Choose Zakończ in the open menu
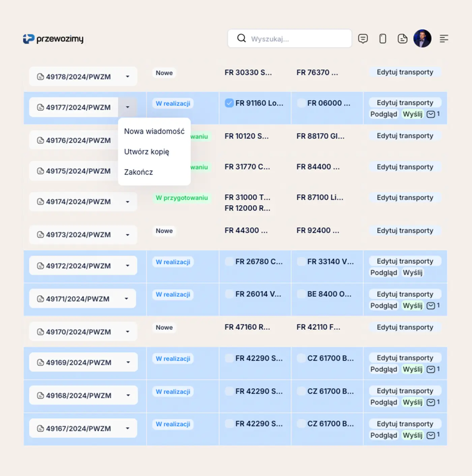Viewport: 472px width, 476px height. coord(139,172)
